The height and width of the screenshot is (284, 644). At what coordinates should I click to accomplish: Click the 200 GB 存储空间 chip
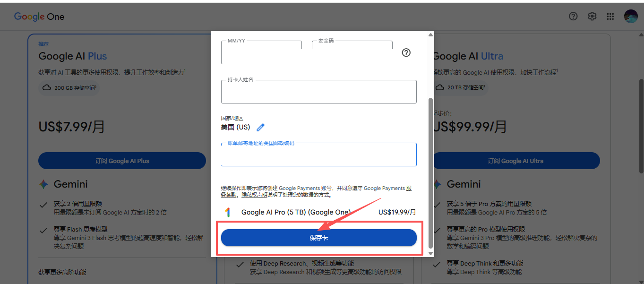pos(69,87)
